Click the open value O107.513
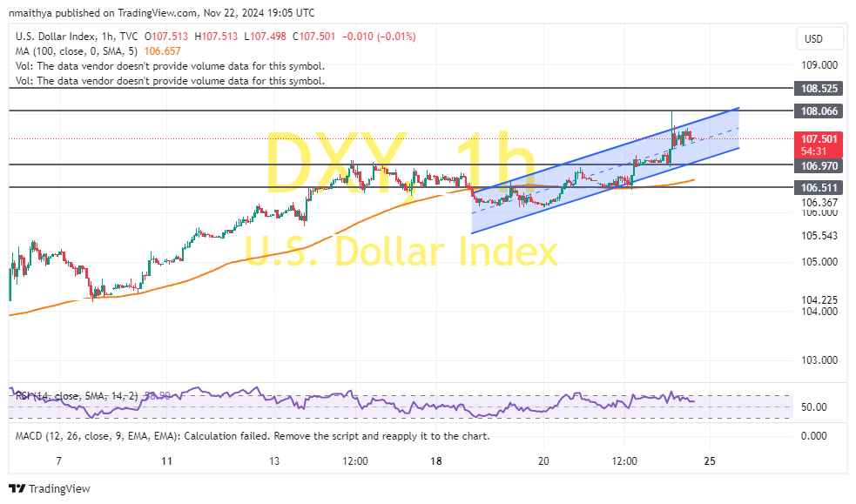 [x=166, y=37]
